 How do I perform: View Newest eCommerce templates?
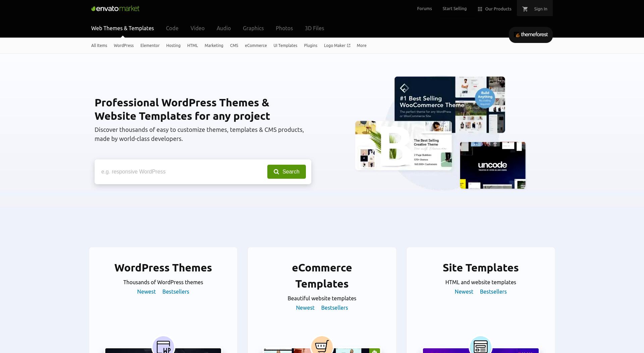305,308
